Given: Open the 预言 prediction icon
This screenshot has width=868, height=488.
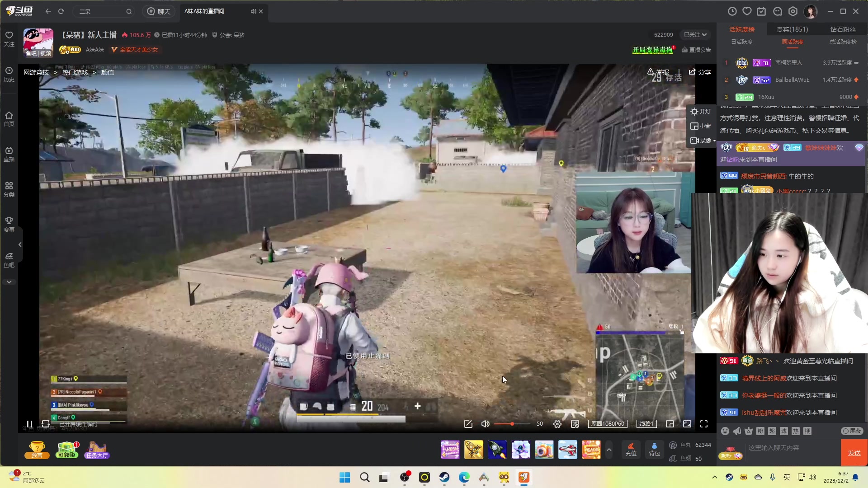Looking at the screenshot, I should (37, 450).
